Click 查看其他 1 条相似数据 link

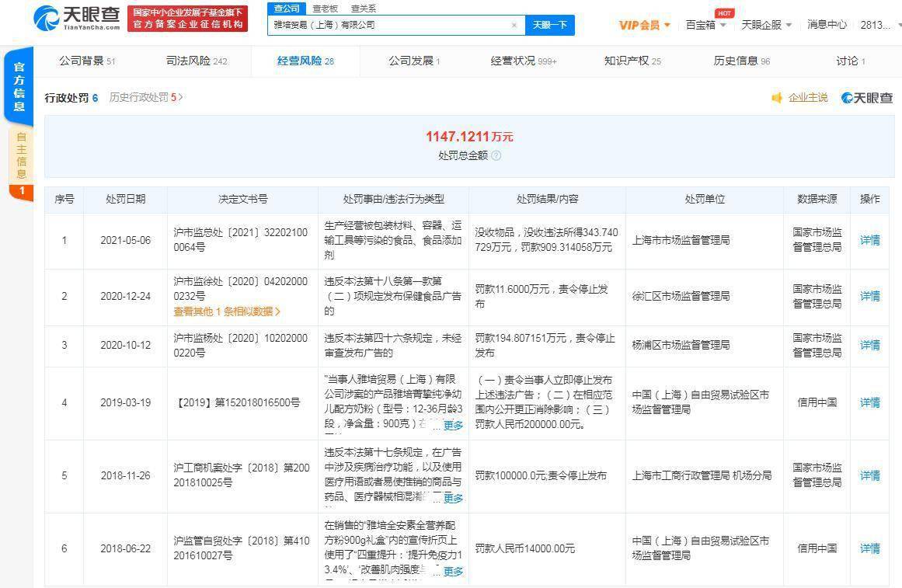227,311
